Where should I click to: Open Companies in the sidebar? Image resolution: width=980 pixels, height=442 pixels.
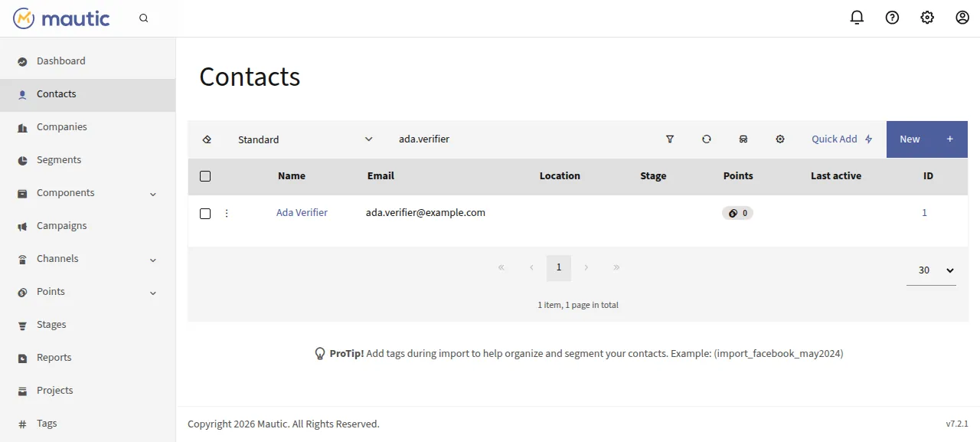87,127
